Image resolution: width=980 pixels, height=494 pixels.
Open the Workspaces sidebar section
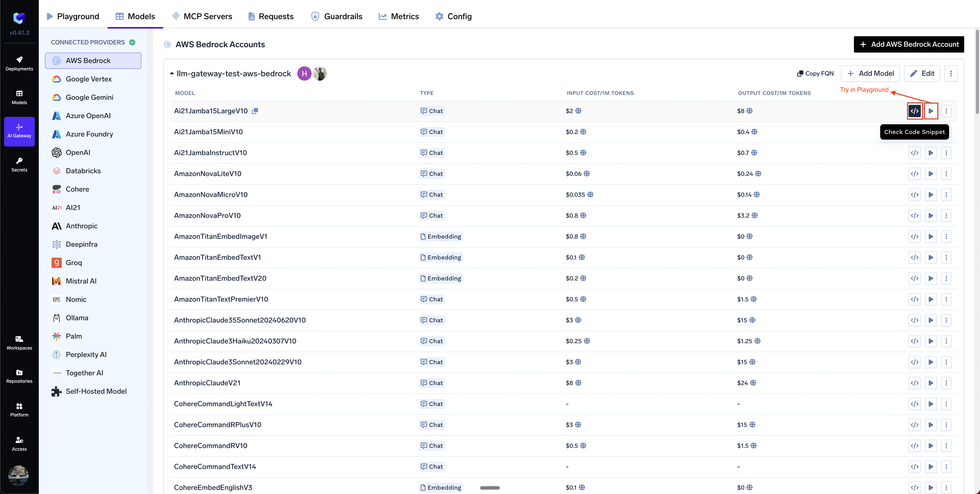tap(19, 343)
